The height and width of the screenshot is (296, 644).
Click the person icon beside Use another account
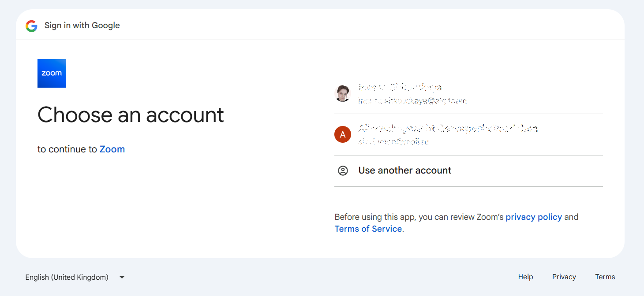pos(343,171)
